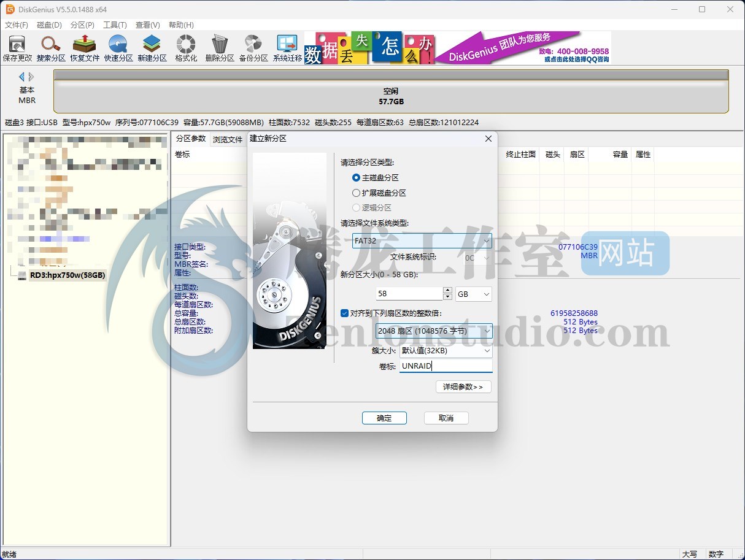
Task: Switch to the Browse Files (浏览文件) tab
Action: [x=228, y=139]
